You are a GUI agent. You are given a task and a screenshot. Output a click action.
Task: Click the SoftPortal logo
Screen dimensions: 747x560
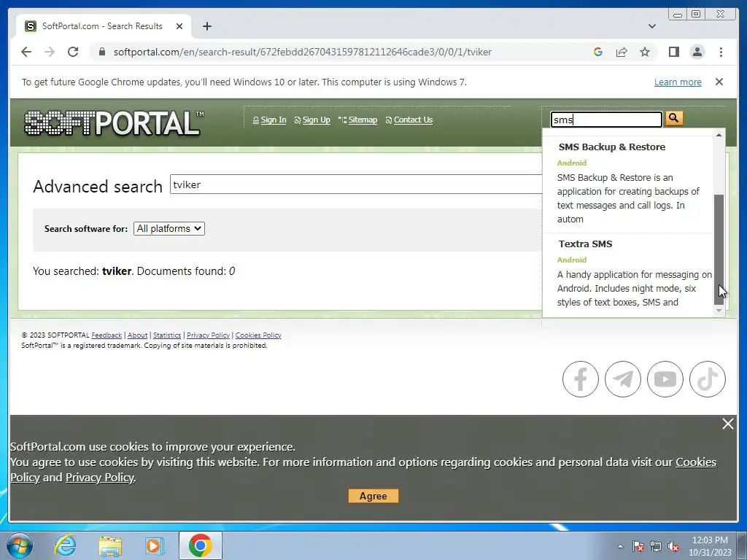click(x=114, y=122)
